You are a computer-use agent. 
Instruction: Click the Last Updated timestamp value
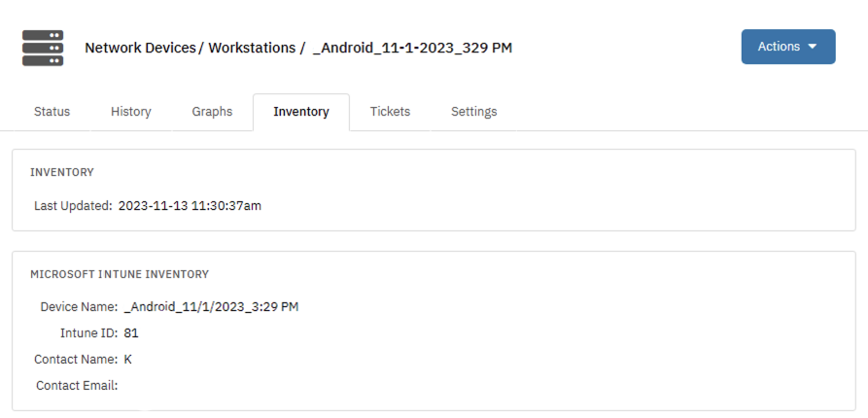click(190, 206)
